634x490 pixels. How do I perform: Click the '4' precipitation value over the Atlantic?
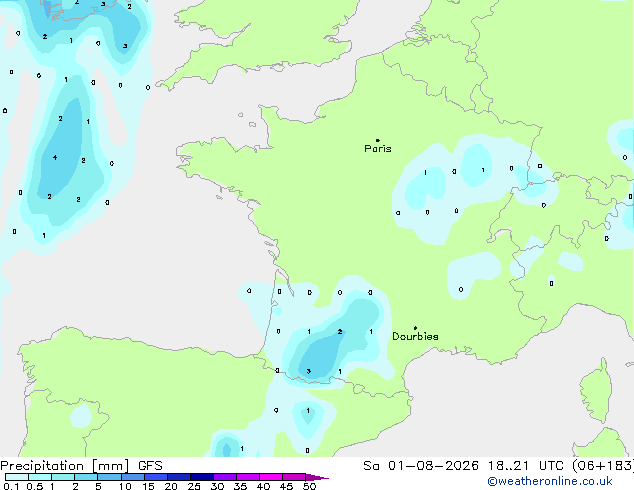[x=55, y=157]
